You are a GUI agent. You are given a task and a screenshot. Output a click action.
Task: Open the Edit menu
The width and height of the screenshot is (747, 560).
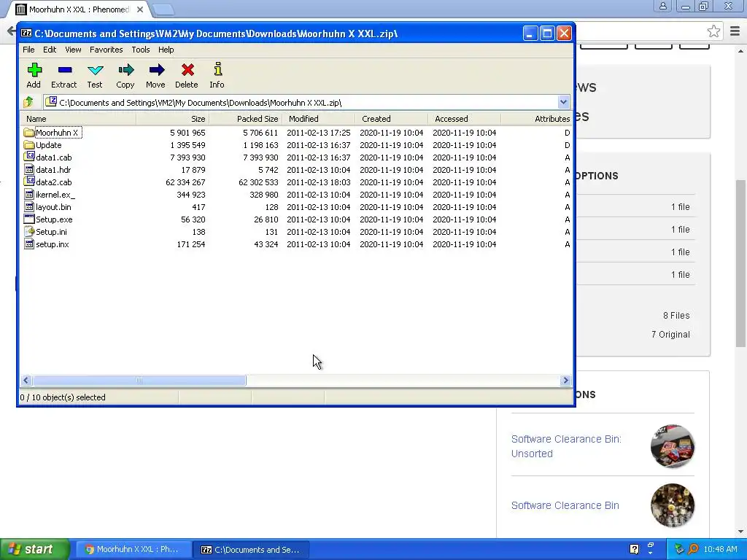(50, 50)
